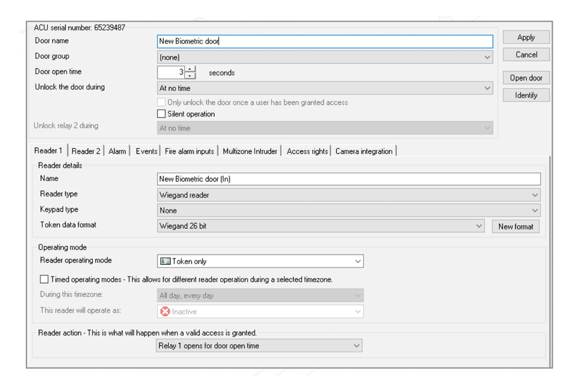Viewport: 578px width, 392px height.
Task: Click the Open door button
Action: (526, 78)
